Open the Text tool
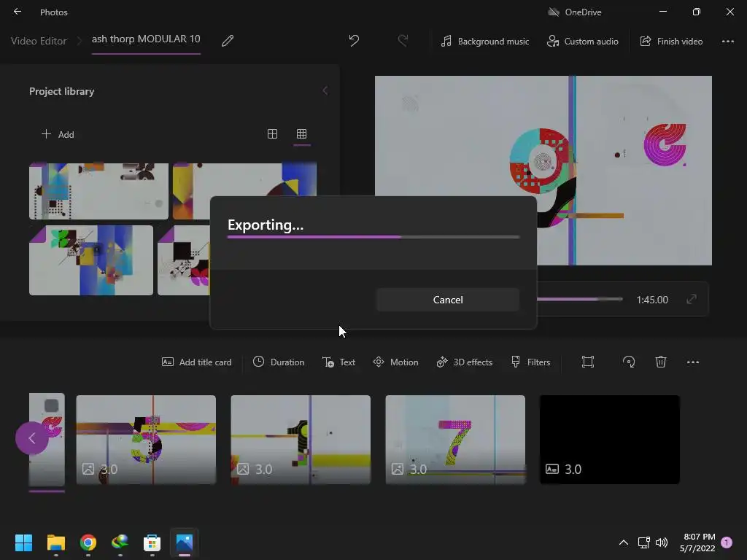Screen dimensions: 747x560 (338, 362)
